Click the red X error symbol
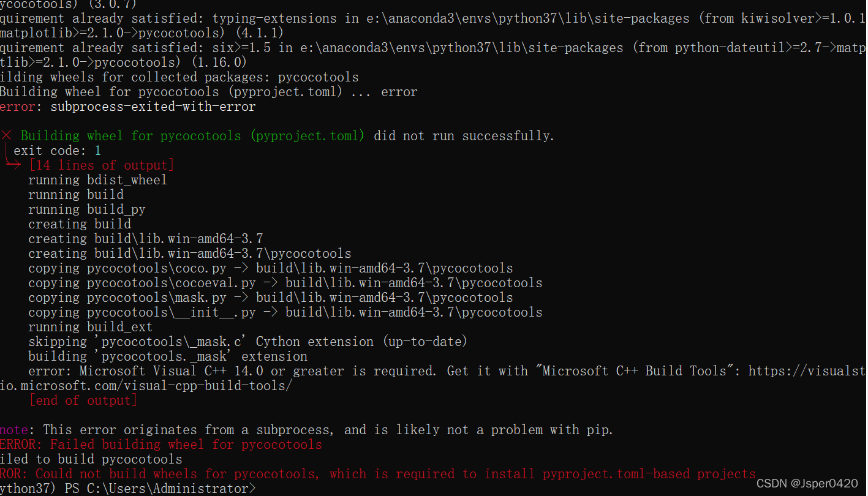 point(7,136)
